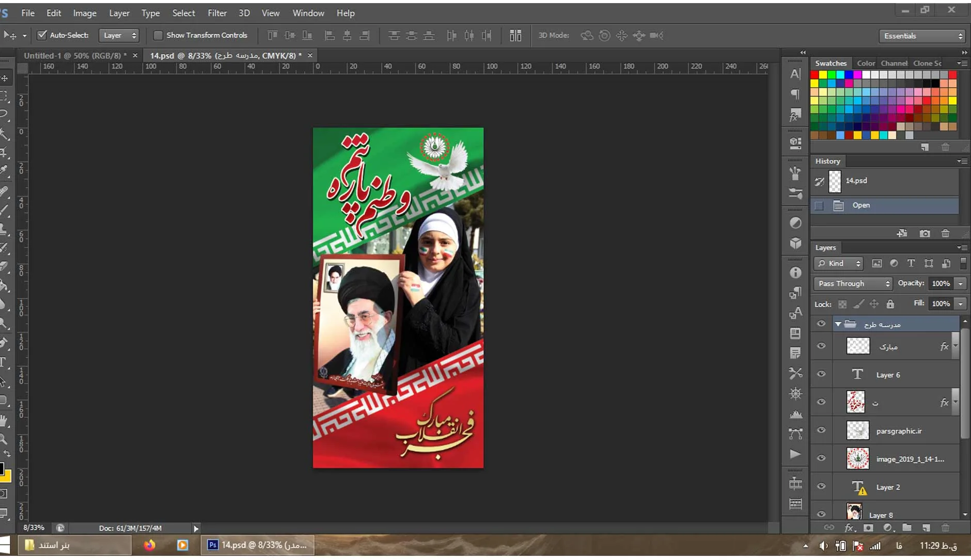
Task: Open volume control in system tray
Action: (823, 546)
